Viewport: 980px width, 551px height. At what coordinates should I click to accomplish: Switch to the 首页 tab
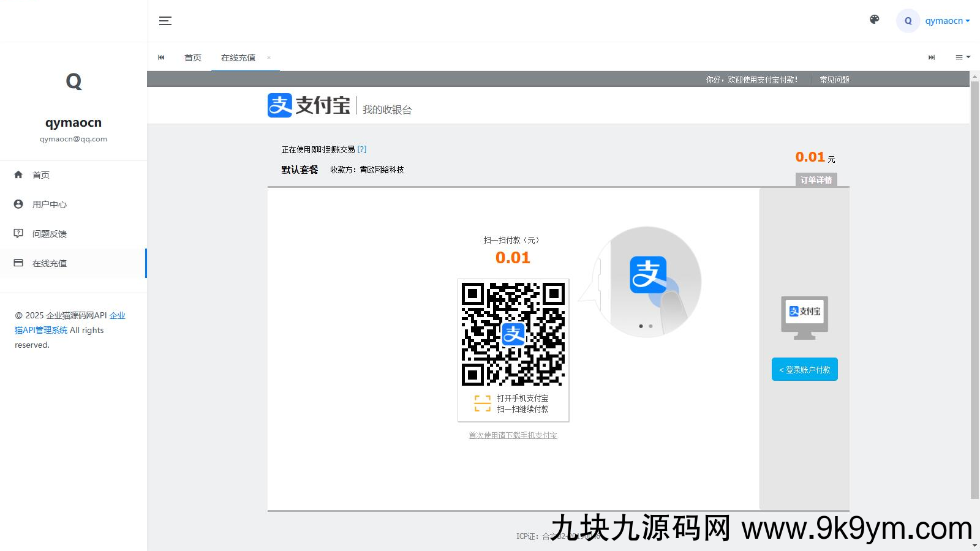[x=193, y=58]
